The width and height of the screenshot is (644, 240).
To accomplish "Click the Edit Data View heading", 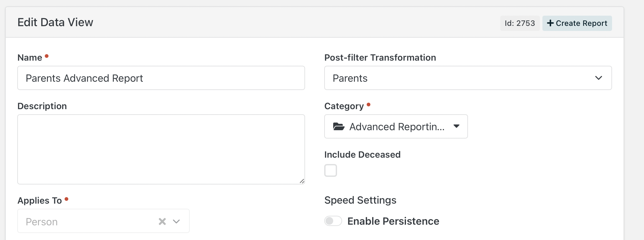I will (55, 22).
